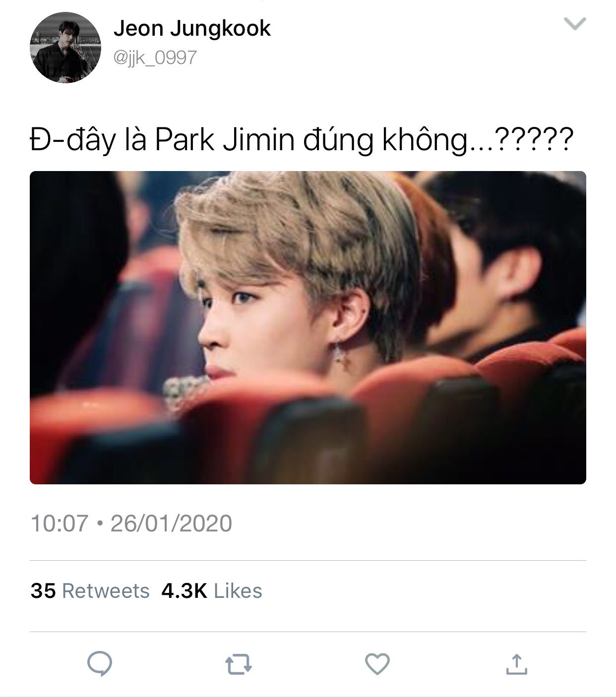Tap the number 35 retweet count
This screenshot has width=616, height=698.
pyautogui.click(x=43, y=591)
